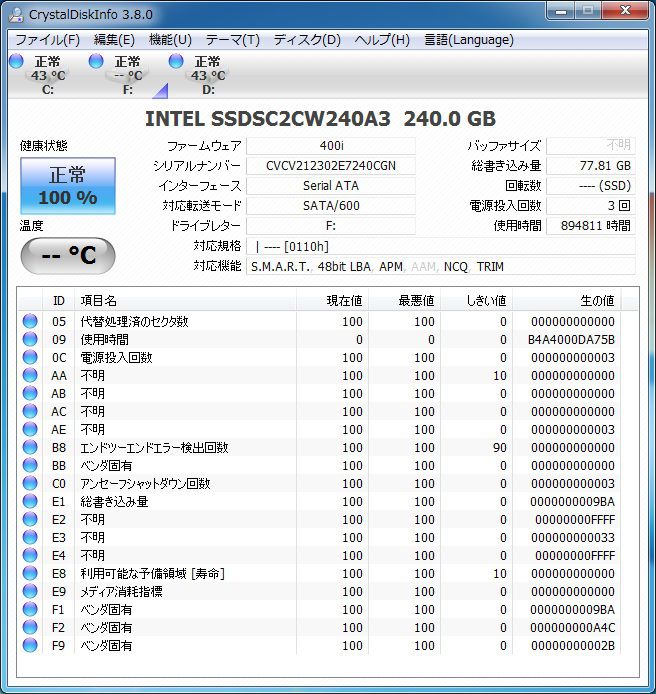Open the ディスク(D) menu

[307, 40]
